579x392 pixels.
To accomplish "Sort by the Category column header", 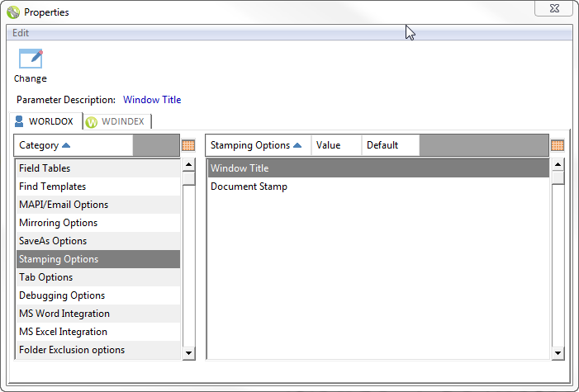I will 74,145.
